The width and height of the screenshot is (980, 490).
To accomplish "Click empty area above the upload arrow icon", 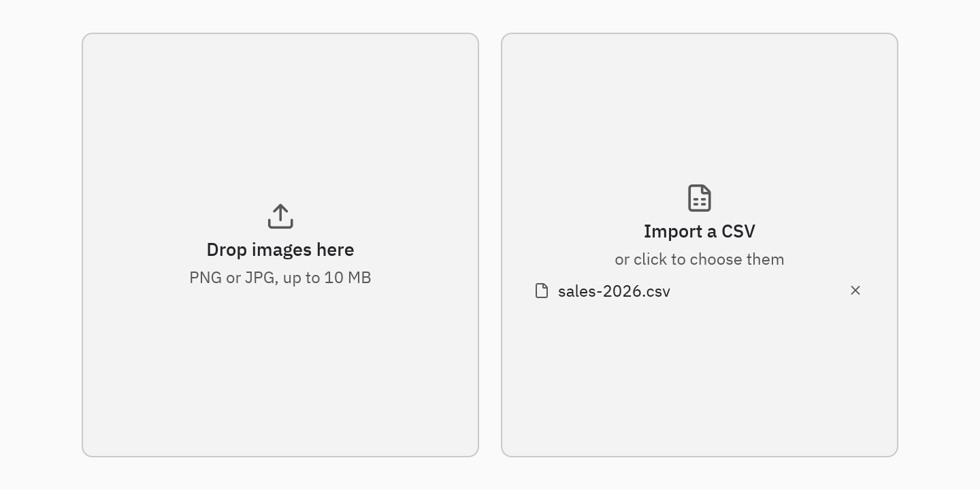I will (280, 116).
